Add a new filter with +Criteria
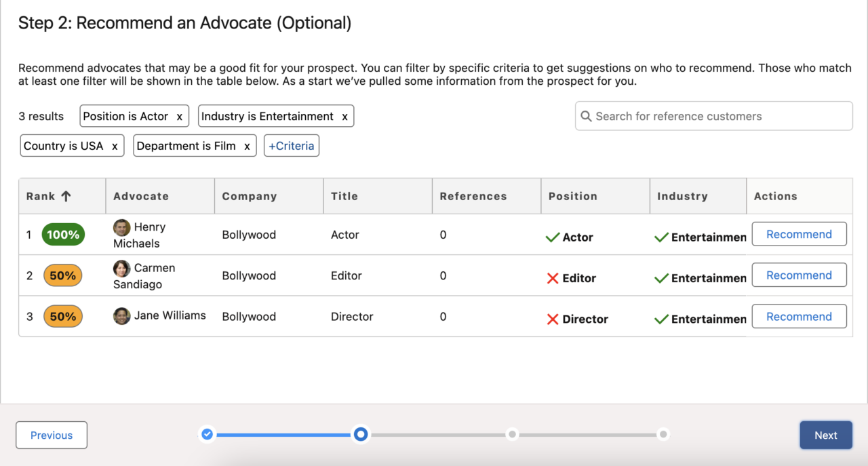 pos(292,146)
